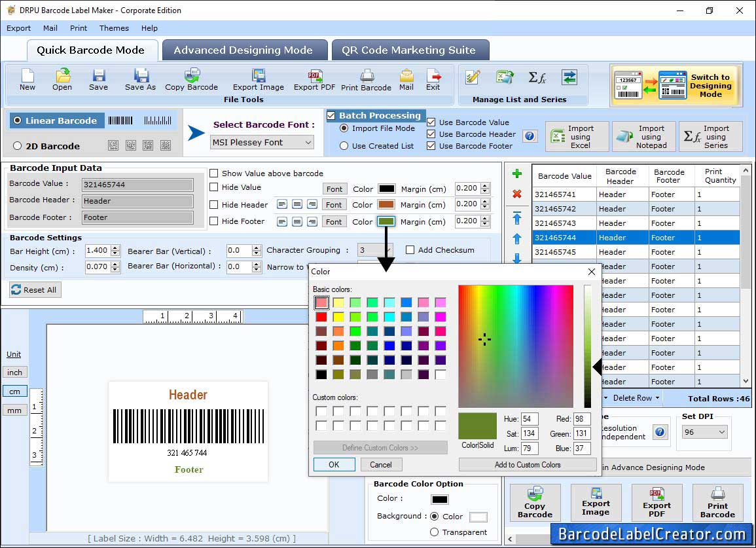Click Export PDF in the File Tools toolbar

click(x=314, y=80)
